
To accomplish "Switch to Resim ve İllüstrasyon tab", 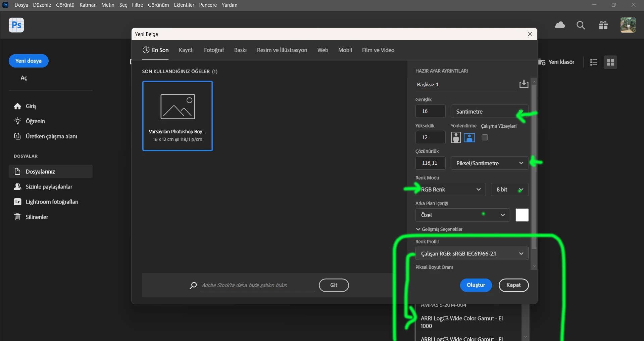I will tap(282, 50).
